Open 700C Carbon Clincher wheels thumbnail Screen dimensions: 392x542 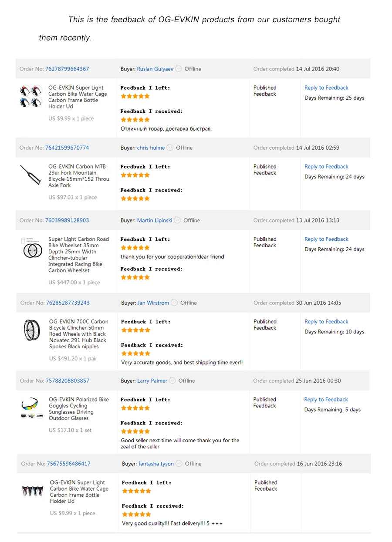(x=32, y=330)
